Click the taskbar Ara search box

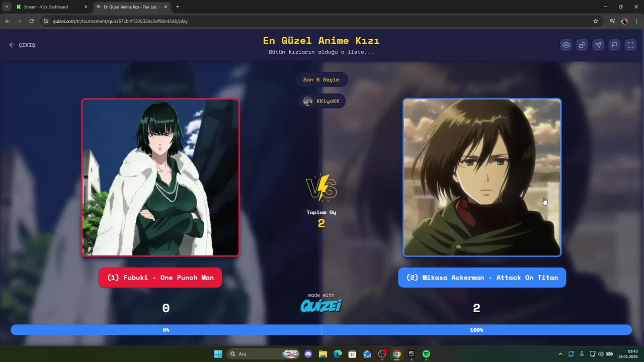coord(263,354)
